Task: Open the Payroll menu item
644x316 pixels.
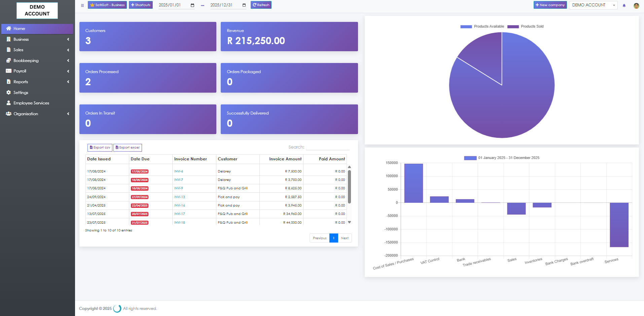Action: [37, 71]
